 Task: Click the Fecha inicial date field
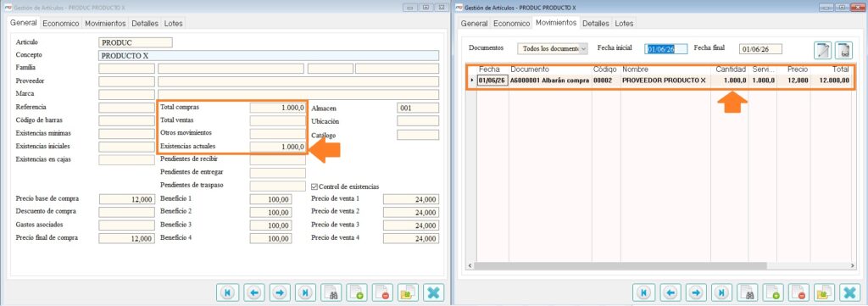pyautogui.click(x=666, y=49)
